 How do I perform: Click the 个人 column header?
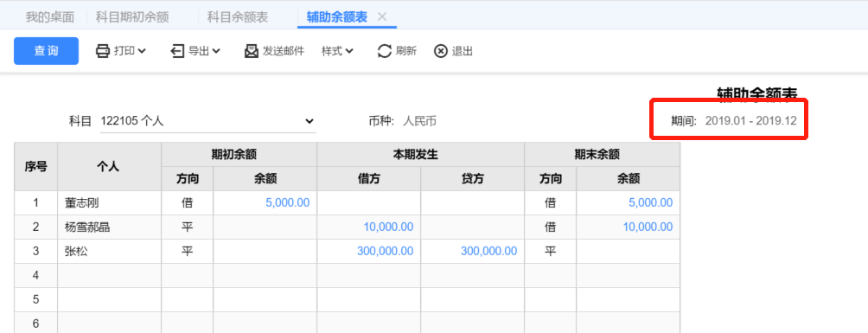coord(109,166)
